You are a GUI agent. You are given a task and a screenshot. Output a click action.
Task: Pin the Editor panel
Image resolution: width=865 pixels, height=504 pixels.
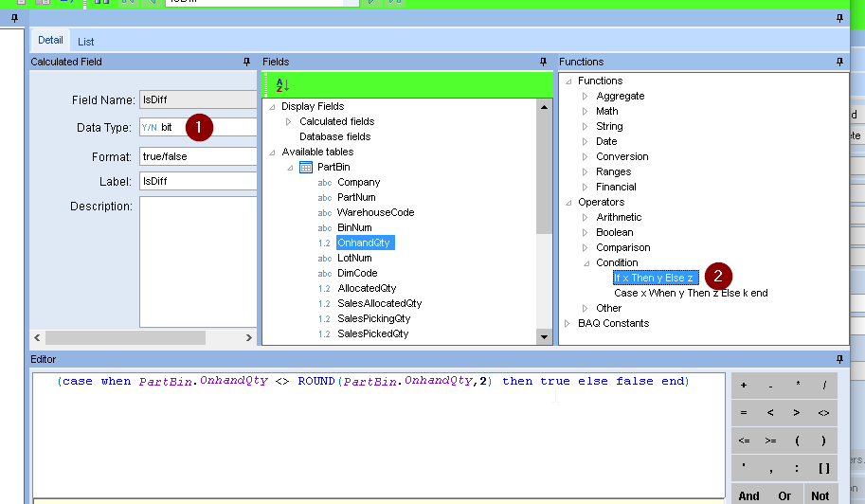(839, 359)
